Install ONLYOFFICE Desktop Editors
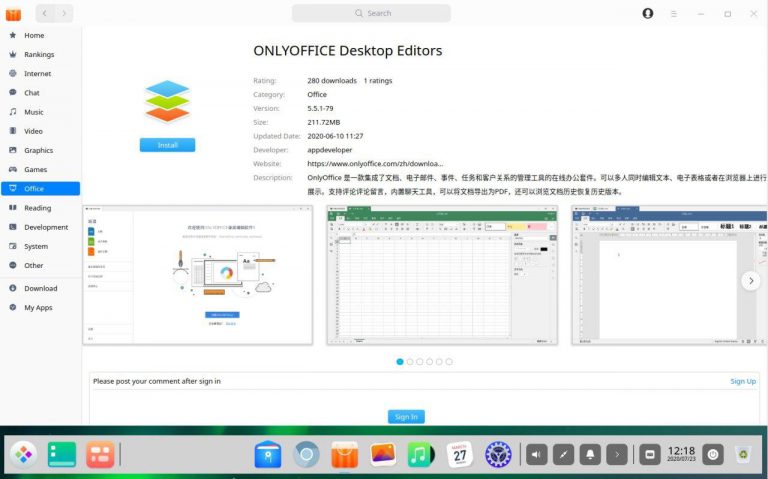This screenshot has width=768, height=479. tap(168, 145)
